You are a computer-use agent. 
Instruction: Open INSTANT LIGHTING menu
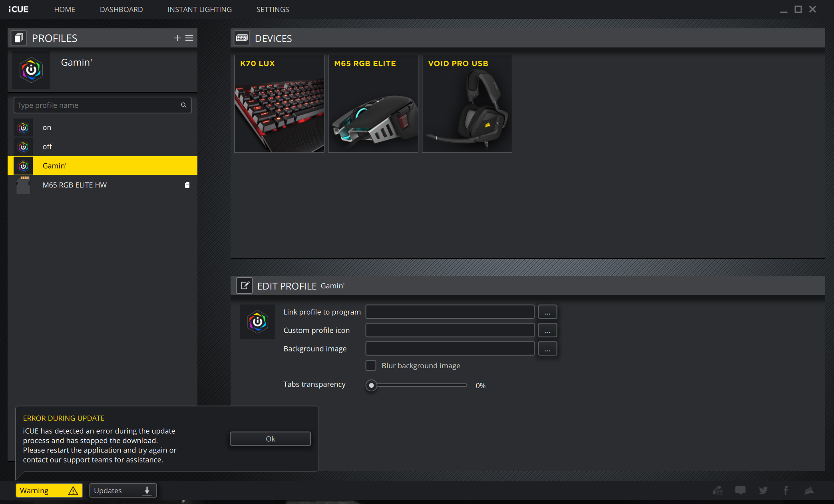(199, 9)
